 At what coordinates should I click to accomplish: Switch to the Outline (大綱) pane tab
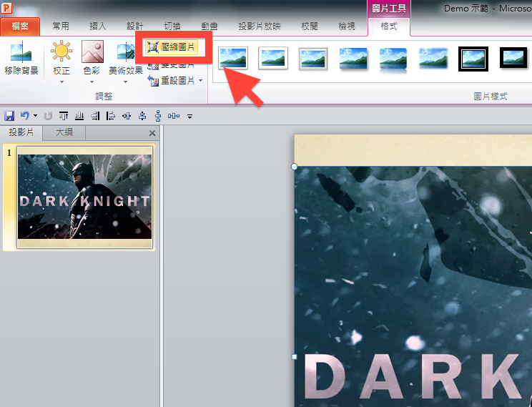pos(64,132)
